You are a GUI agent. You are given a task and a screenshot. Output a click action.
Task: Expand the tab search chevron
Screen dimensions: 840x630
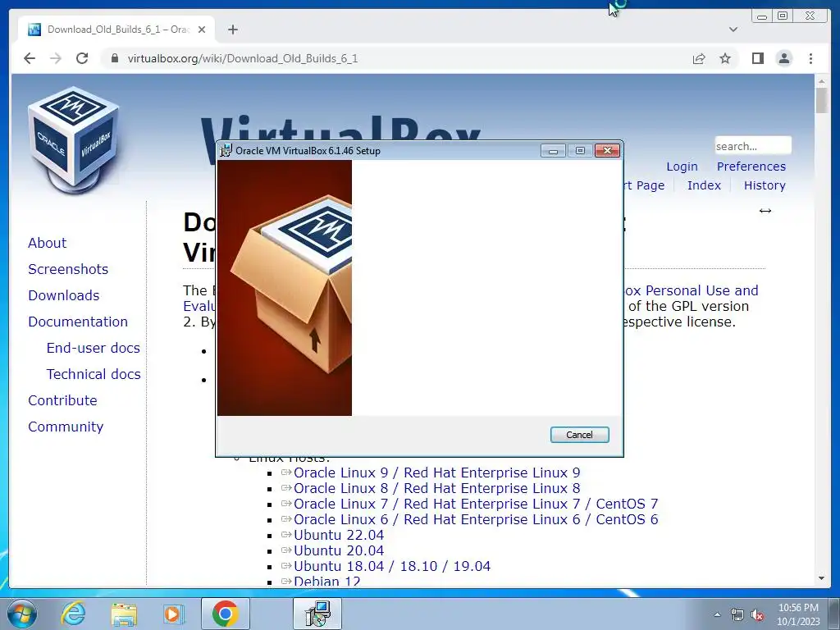click(x=733, y=30)
